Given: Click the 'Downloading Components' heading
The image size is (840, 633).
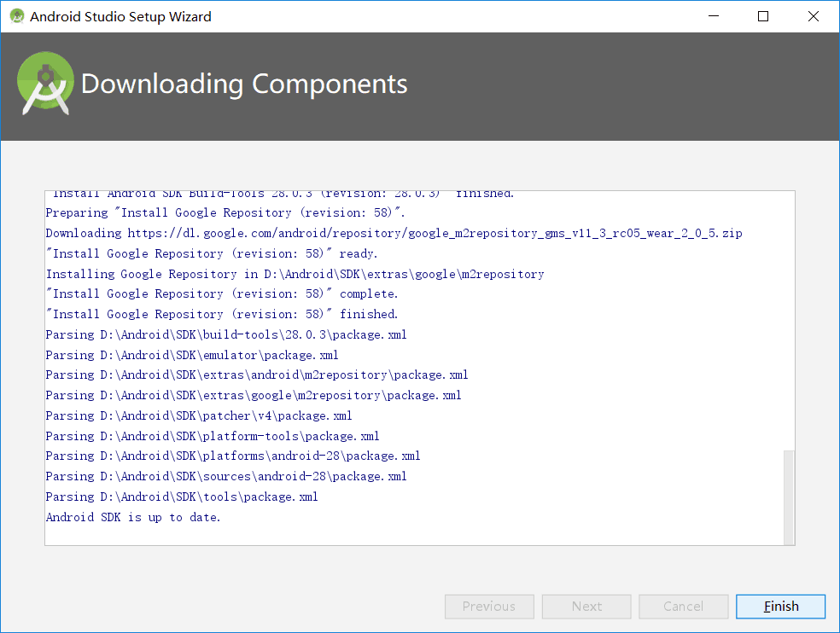Looking at the screenshot, I should [244, 84].
